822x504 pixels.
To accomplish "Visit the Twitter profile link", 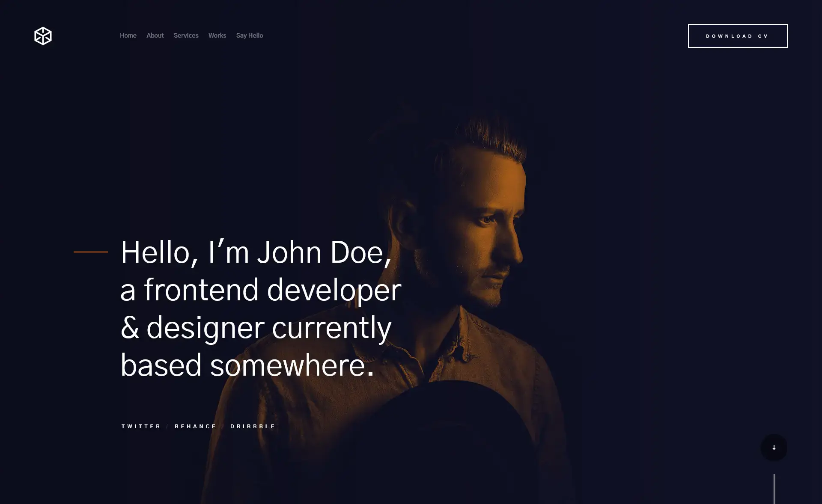I will click(140, 426).
